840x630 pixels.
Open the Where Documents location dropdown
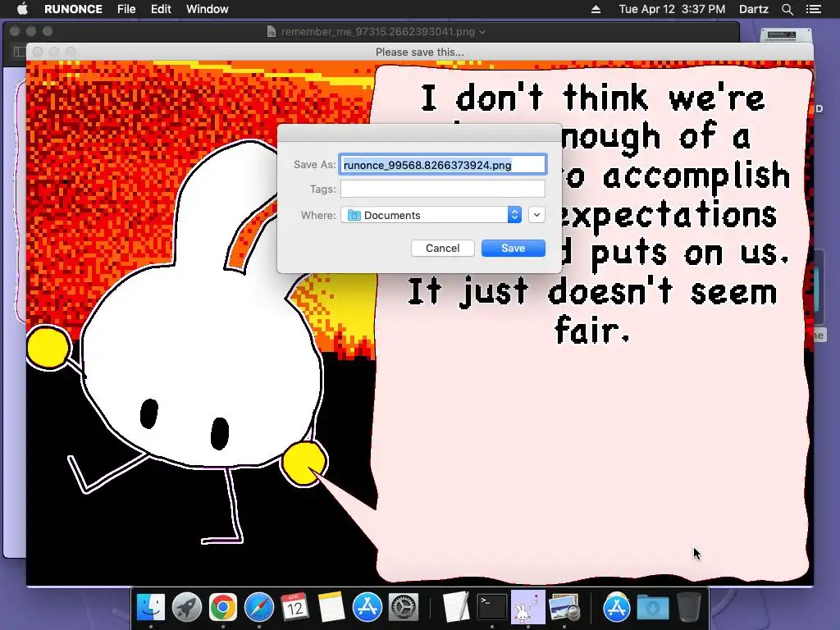point(431,215)
